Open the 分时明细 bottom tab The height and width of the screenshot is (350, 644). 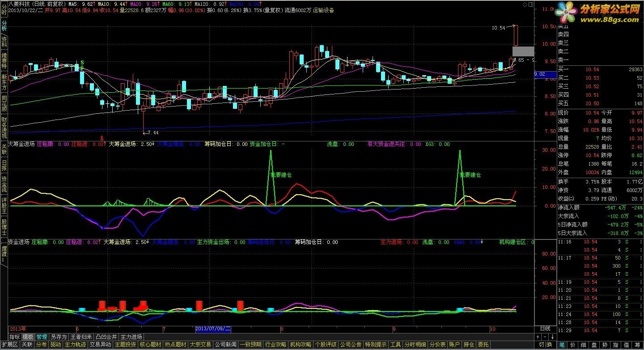(x=415, y=345)
